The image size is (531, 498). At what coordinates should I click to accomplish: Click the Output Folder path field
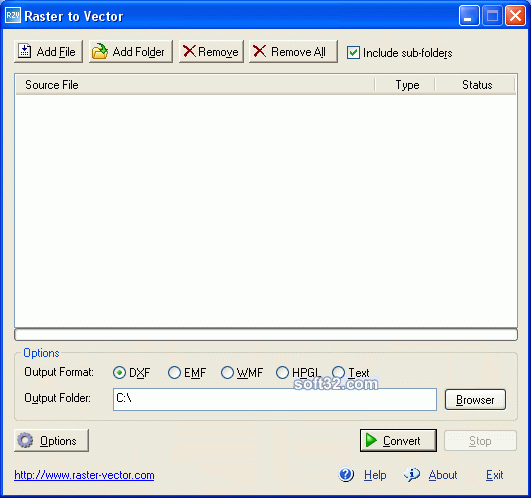pyautogui.click(x=275, y=399)
